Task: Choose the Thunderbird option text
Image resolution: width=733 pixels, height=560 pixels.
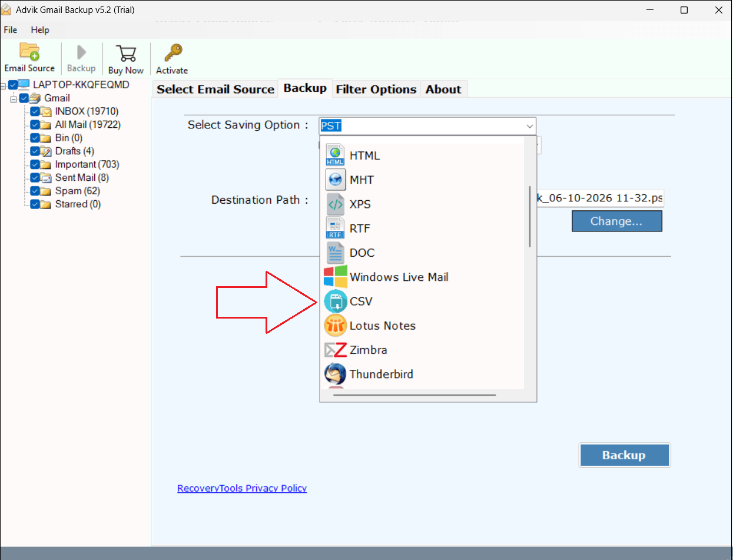Action: click(x=382, y=374)
